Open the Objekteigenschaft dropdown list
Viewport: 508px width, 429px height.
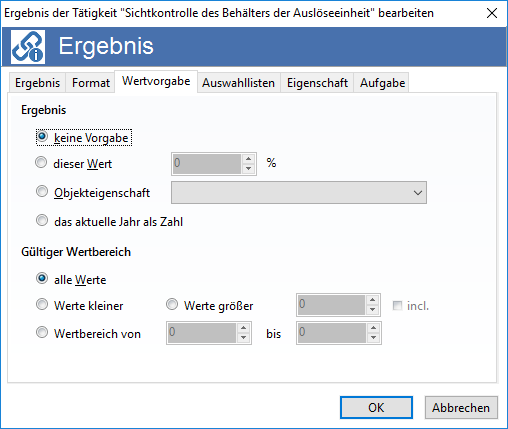pos(299,193)
